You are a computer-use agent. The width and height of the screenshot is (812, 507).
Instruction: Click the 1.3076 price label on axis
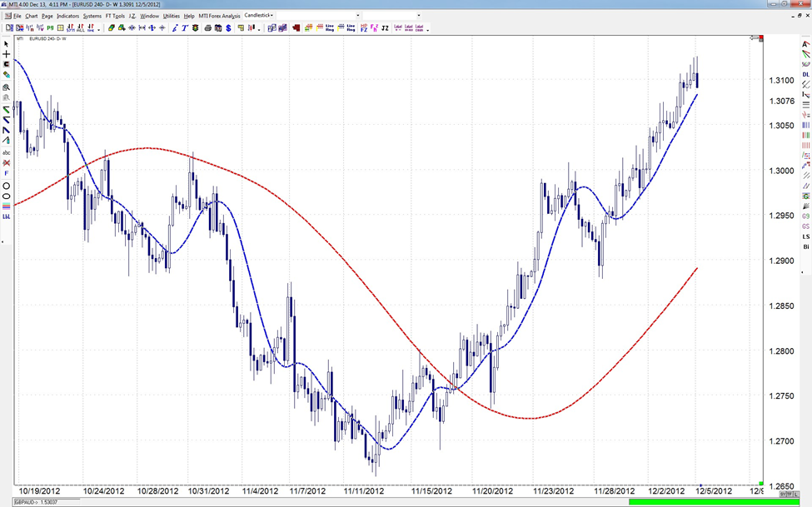pyautogui.click(x=781, y=101)
